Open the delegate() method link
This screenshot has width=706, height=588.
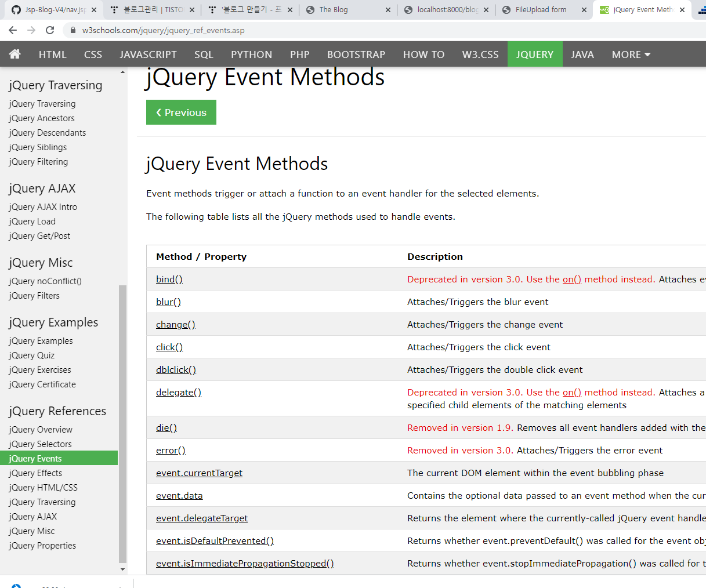(179, 392)
